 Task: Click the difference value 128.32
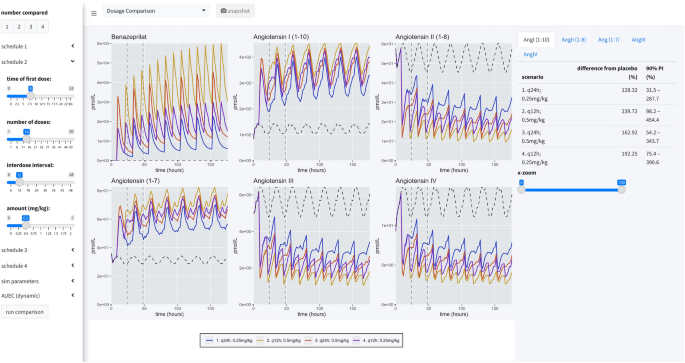pos(630,90)
